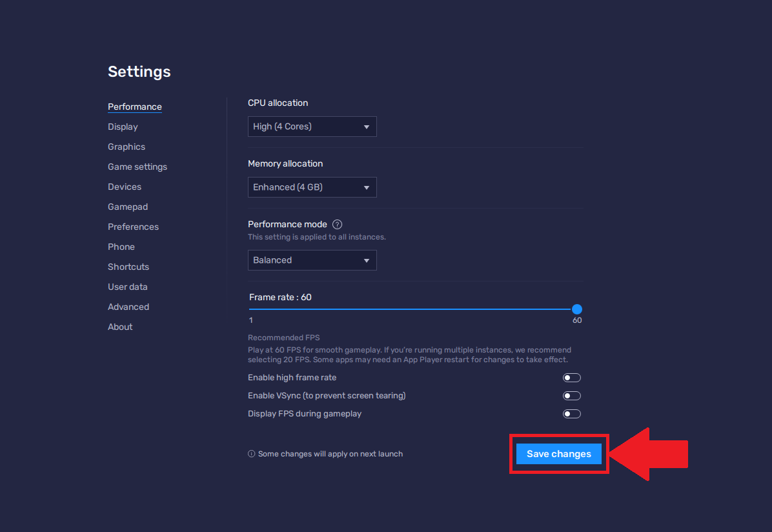
Task: Turn on Enable VSync switch
Action: pos(571,396)
